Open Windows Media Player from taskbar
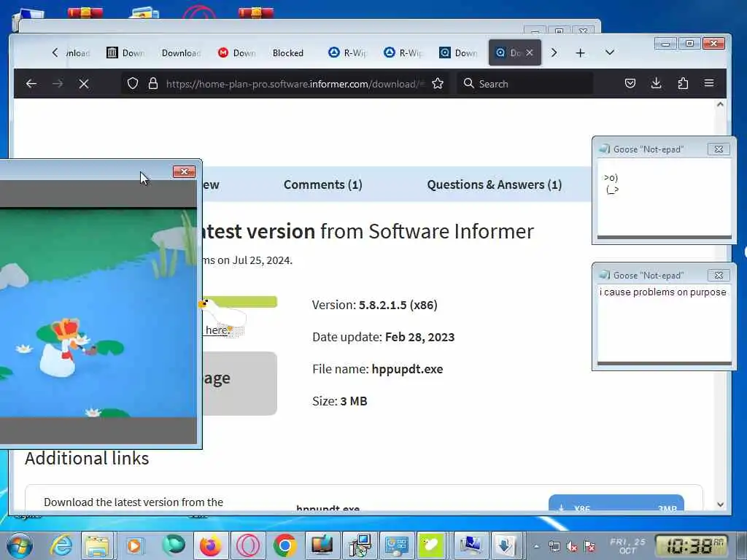This screenshot has height=560, width=747. point(135,545)
